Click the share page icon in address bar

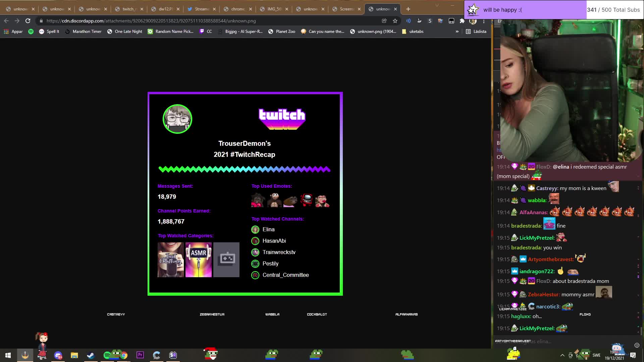pos(384,21)
